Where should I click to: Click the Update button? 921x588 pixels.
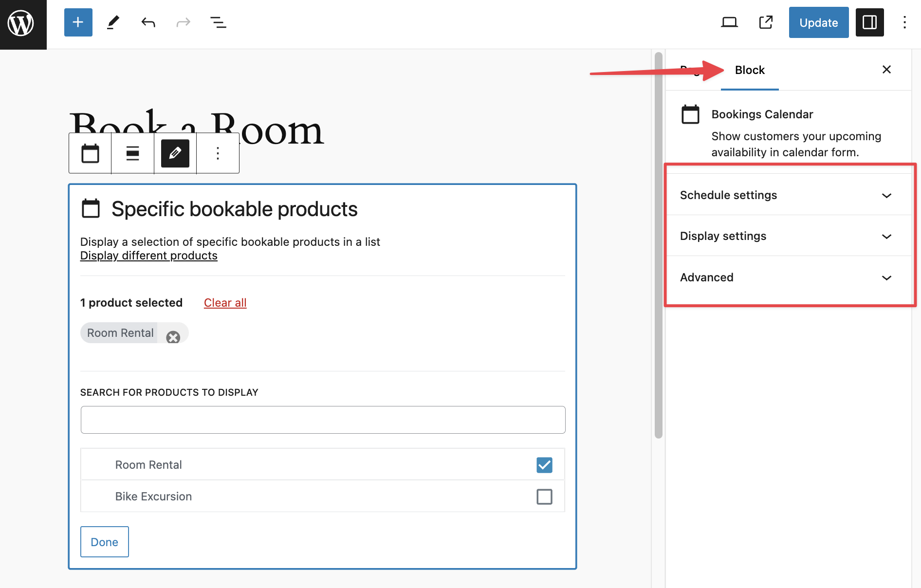[818, 22]
